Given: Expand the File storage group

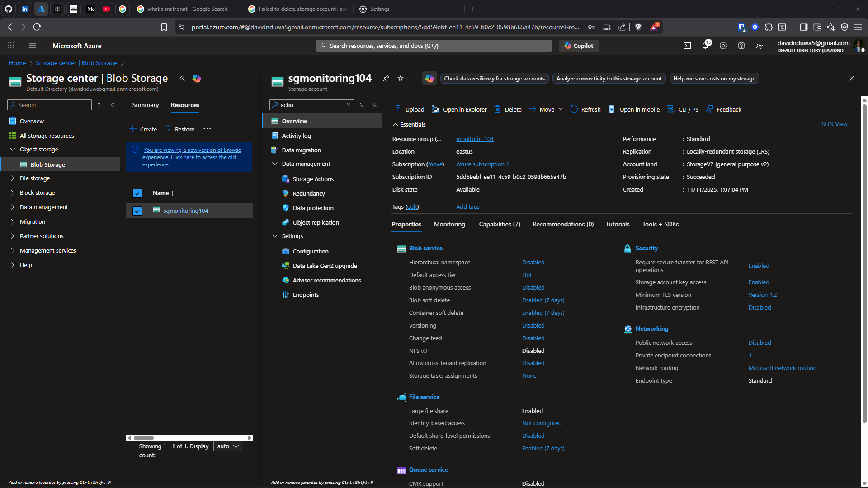Looking at the screenshot, I should [x=13, y=178].
